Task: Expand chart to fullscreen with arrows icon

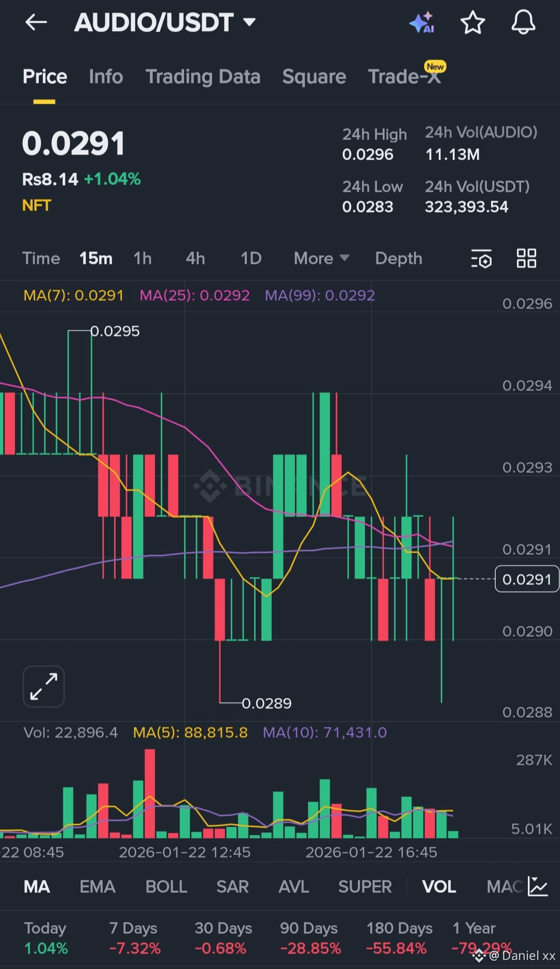Action: pos(44,686)
